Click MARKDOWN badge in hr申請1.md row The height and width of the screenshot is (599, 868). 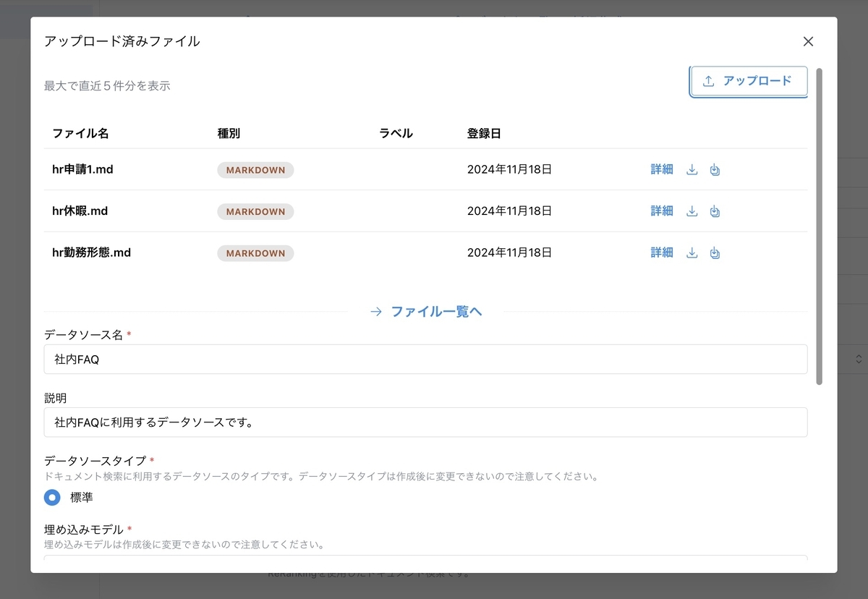(255, 170)
